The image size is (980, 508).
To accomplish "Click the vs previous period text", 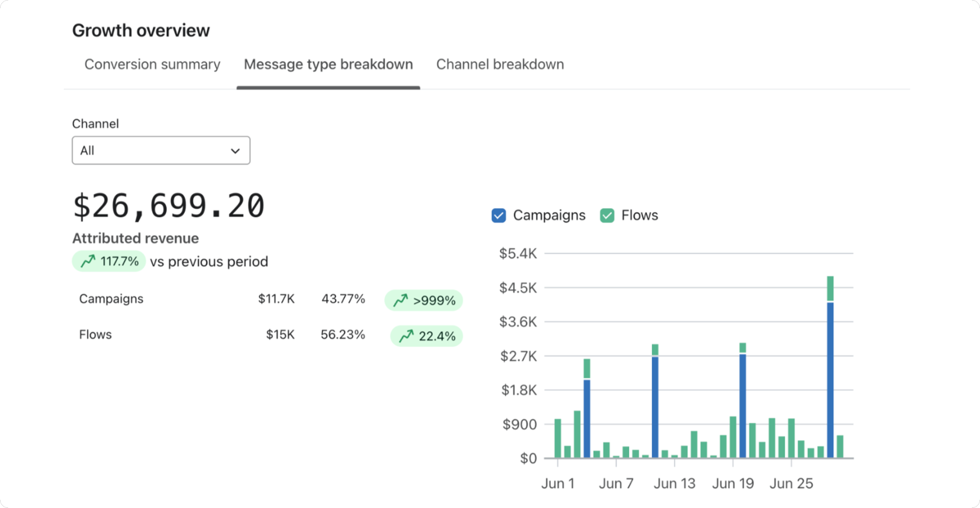I will coord(209,262).
